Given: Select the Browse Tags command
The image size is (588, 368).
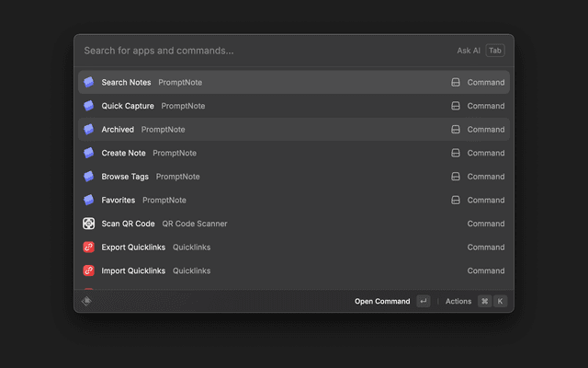Looking at the screenshot, I should point(125,177).
